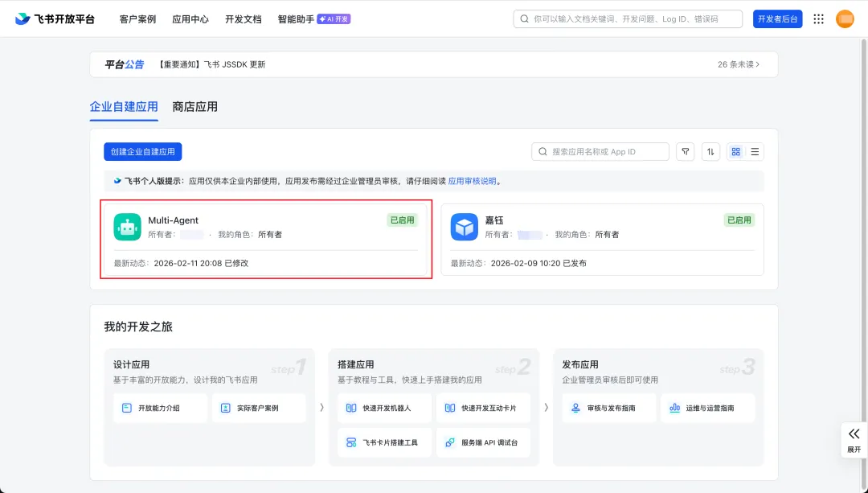868x493 pixels.
Task: Click the 运维与运营指南 chart icon
Action: tap(674, 408)
